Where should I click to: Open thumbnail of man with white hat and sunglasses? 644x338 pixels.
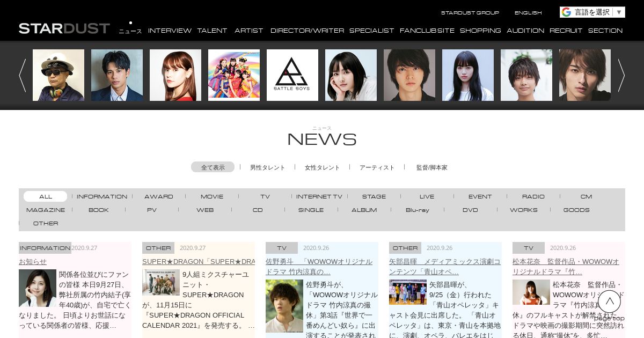click(x=58, y=75)
